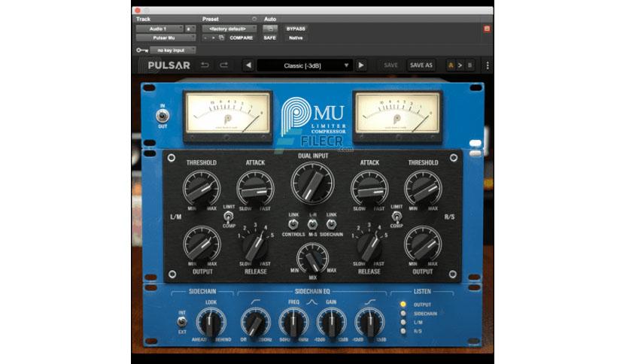Screen dimensions: 629x364
Task: Go to previous preset arrow
Action: [x=248, y=65]
